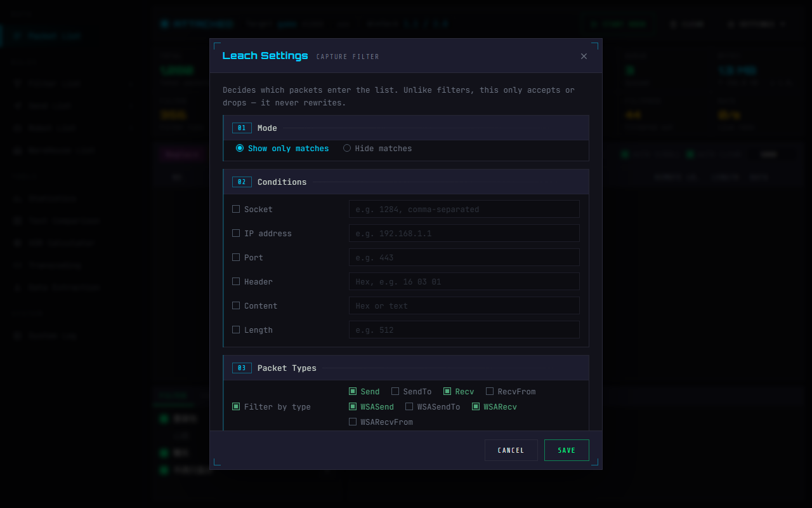Click the IP address input field
This screenshot has width=812, height=508.
coord(464,233)
